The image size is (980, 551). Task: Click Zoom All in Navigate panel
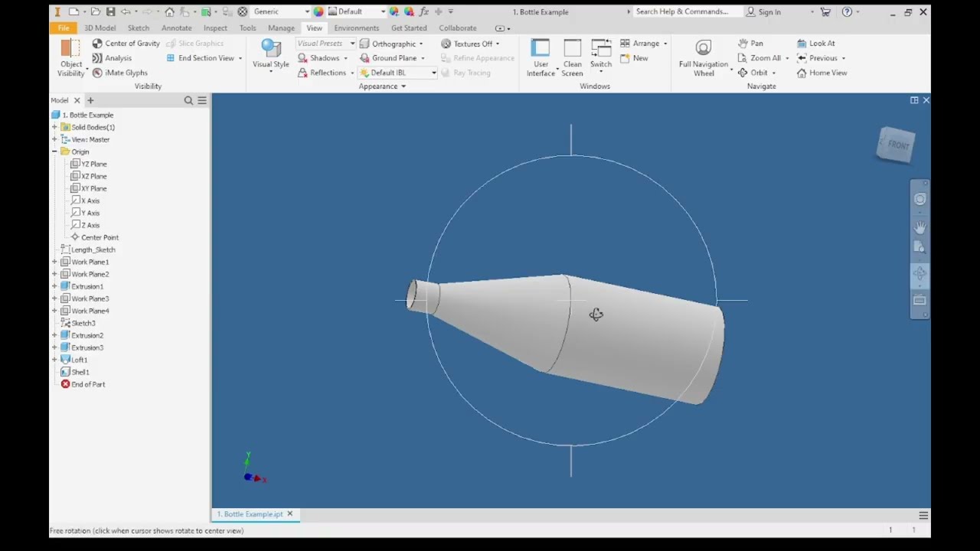pyautogui.click(x=759, y=58)
